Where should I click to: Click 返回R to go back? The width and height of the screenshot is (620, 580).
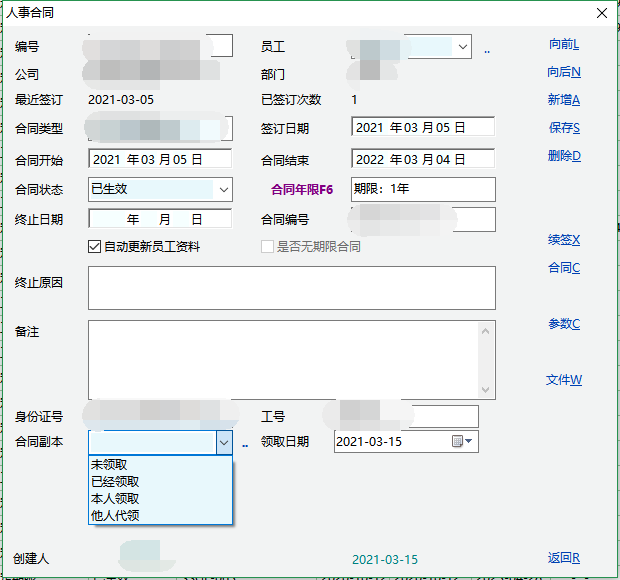[563, 558]
